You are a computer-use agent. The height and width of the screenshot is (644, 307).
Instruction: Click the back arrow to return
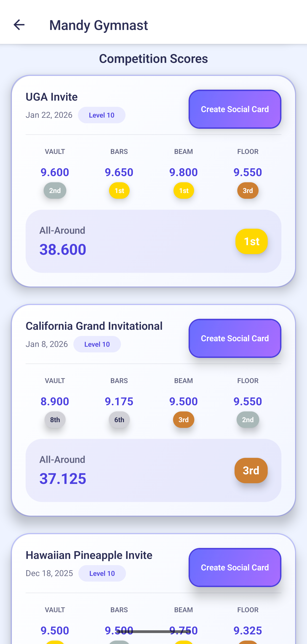pos(19,24)
